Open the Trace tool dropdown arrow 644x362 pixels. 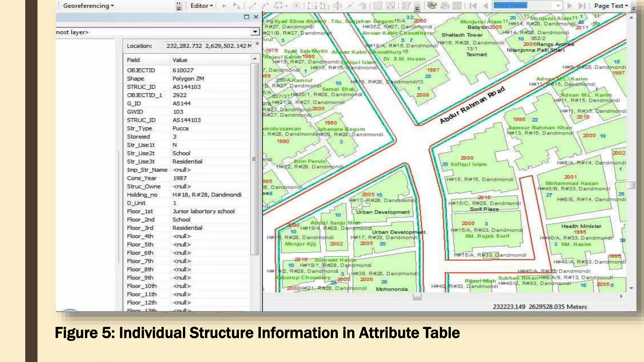[x=286, y=6]
